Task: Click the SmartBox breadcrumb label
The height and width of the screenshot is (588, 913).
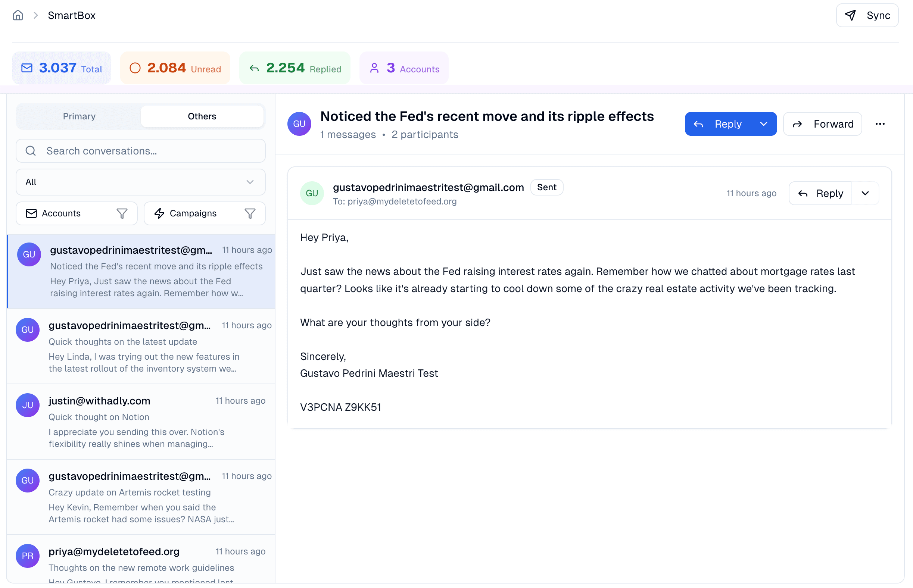Action: pyautogui.click(x=71, y=15)
